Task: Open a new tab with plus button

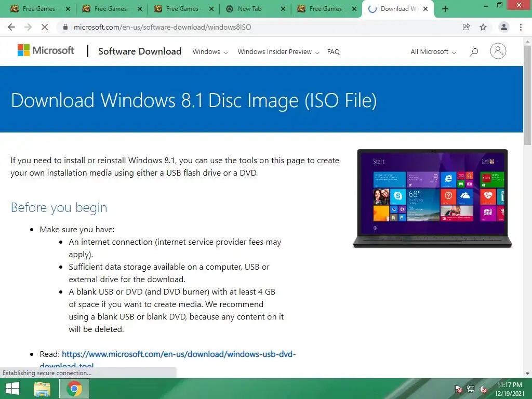Action: [445, 9]
